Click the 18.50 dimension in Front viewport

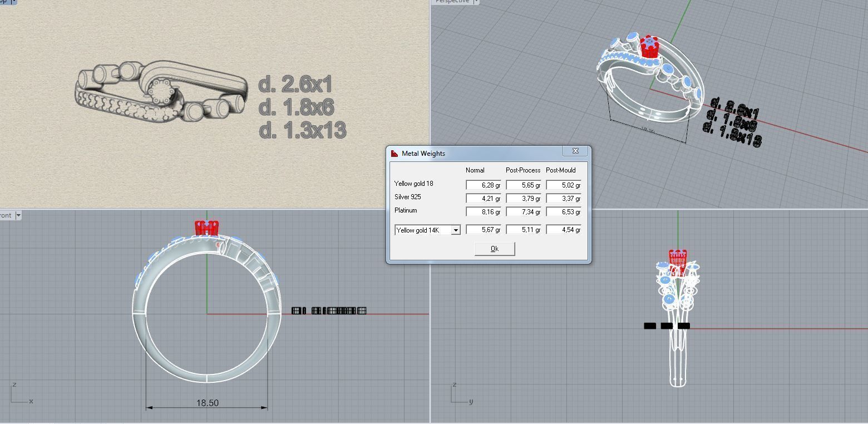tap(207, 403)
